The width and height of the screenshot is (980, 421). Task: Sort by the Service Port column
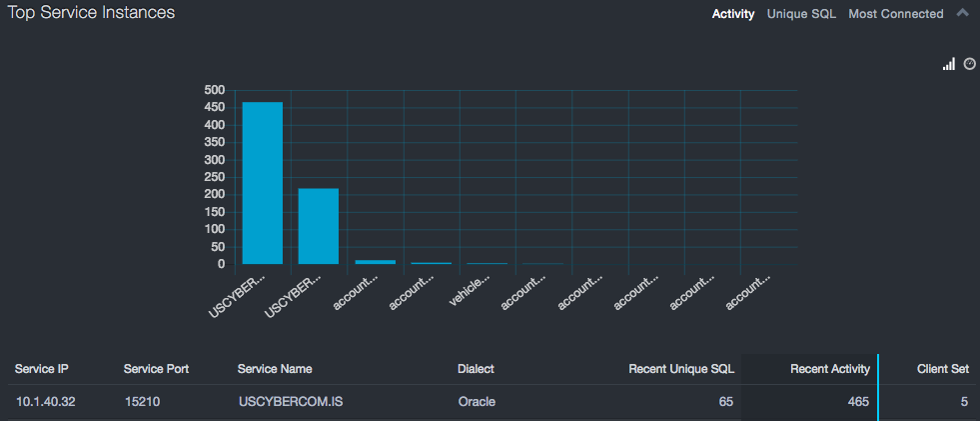click(x=156, y=369)
